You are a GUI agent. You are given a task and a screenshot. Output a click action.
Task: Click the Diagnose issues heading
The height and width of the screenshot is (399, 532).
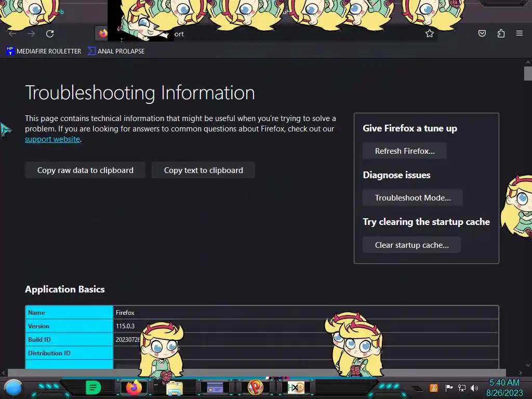point(396,175)
